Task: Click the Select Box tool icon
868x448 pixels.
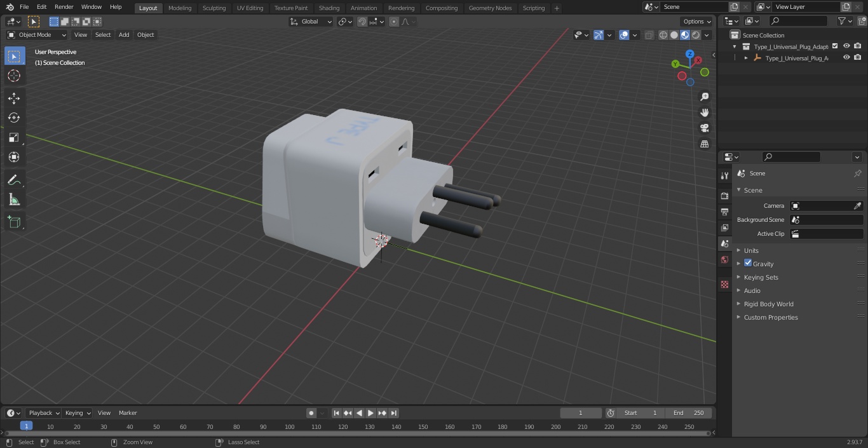Action: tap(14, 56)
